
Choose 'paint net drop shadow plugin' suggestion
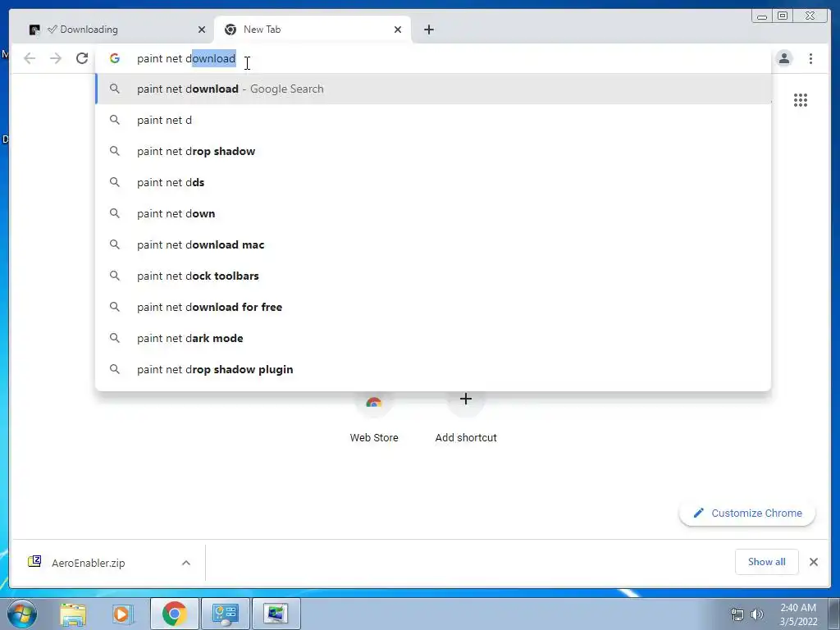[x=433, y=369]
